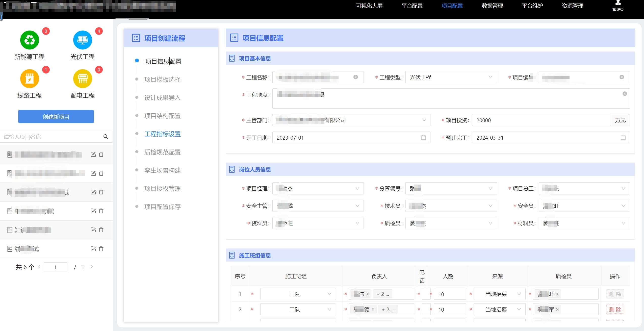Screen dimensions: 644x331
Task: Open the 安全员 dropdown
Action: point(584,206)
